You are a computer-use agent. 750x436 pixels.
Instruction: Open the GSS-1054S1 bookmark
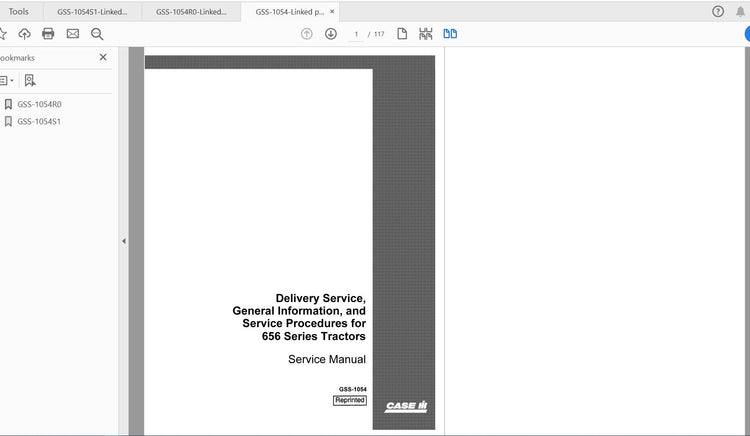point(39,121)
